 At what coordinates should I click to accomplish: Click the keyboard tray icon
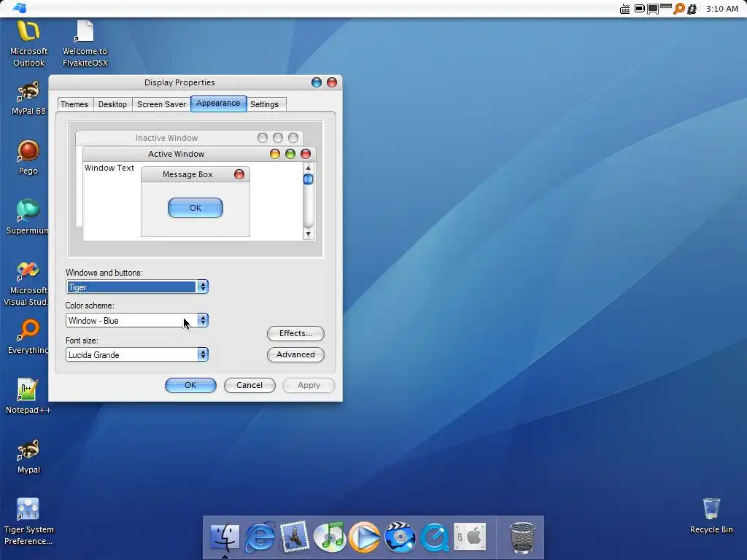pos(624,9)
